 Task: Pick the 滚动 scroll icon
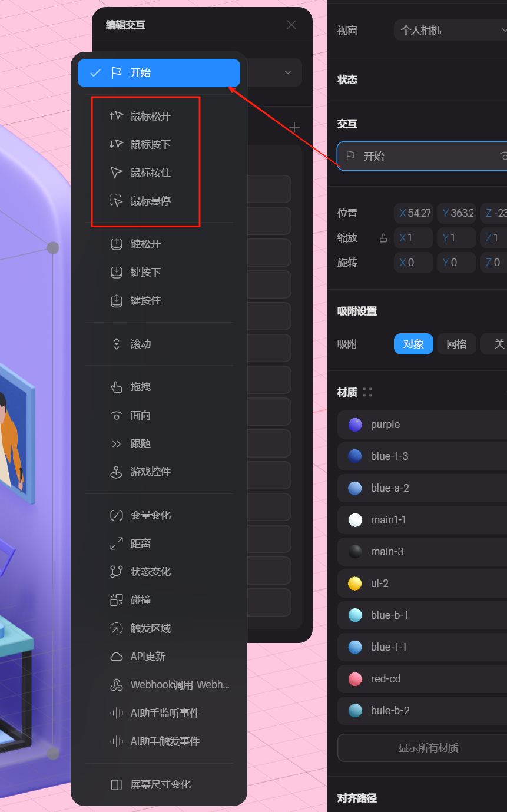[x=117, y=344]
